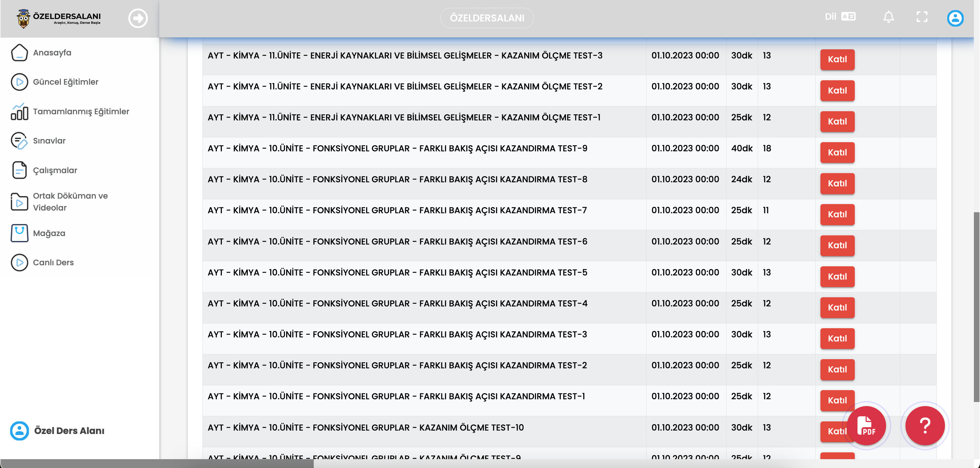Open the help question mark button
The image size is (980, 468).
[925, 426]
